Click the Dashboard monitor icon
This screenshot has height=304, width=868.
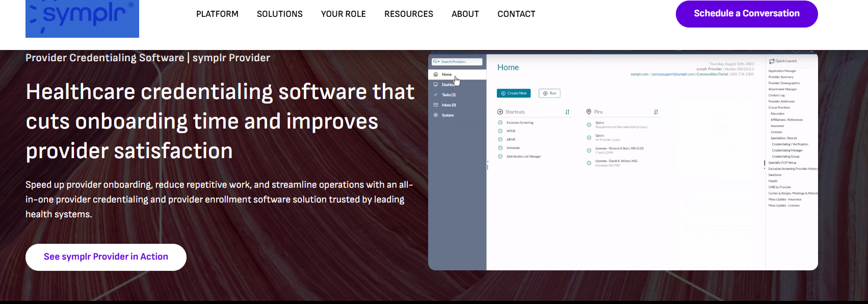click(x=435, y=85)
